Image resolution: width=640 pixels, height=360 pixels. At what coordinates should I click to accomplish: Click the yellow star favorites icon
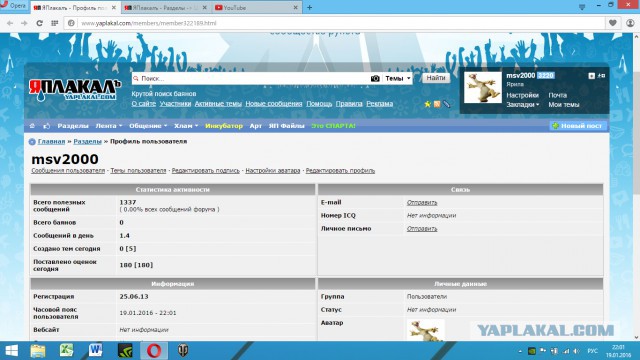[x=427, y=104]
